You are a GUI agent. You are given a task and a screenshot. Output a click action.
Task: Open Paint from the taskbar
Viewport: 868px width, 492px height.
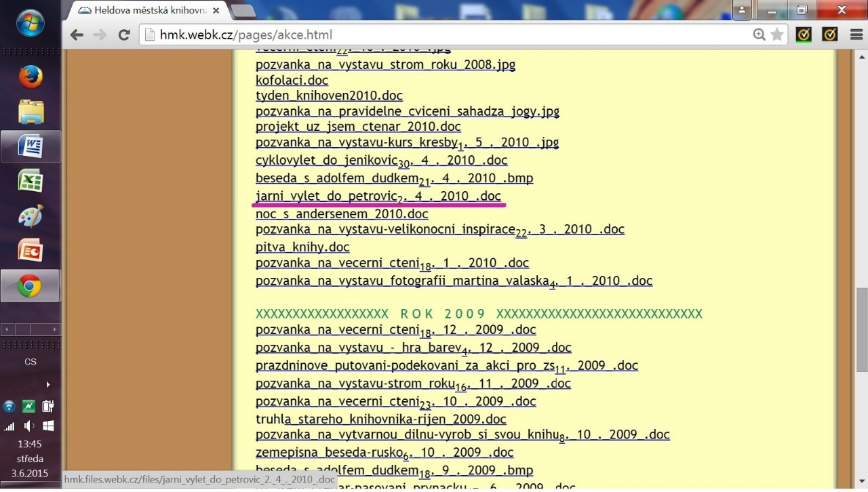(31, 216)
